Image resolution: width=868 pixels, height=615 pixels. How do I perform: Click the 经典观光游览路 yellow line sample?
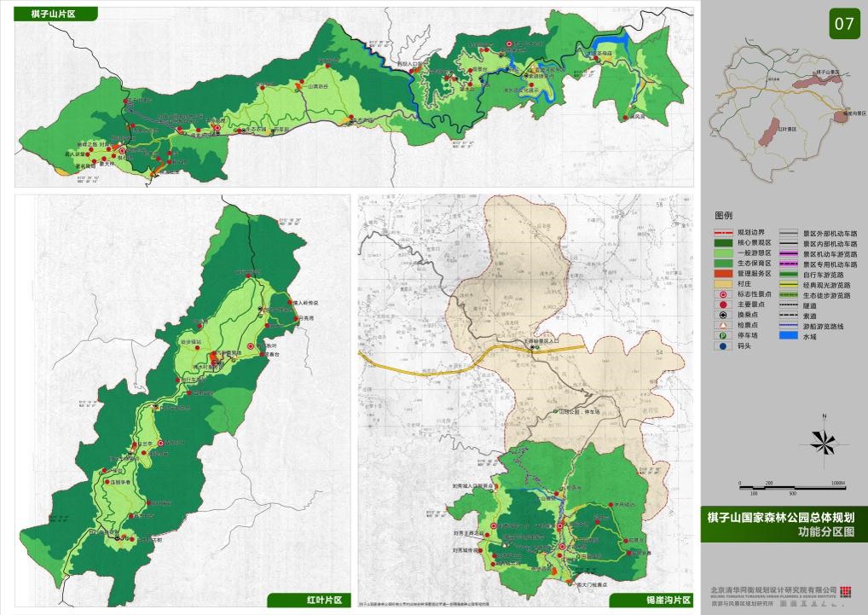pyautogui.click(x=789, y=284)
